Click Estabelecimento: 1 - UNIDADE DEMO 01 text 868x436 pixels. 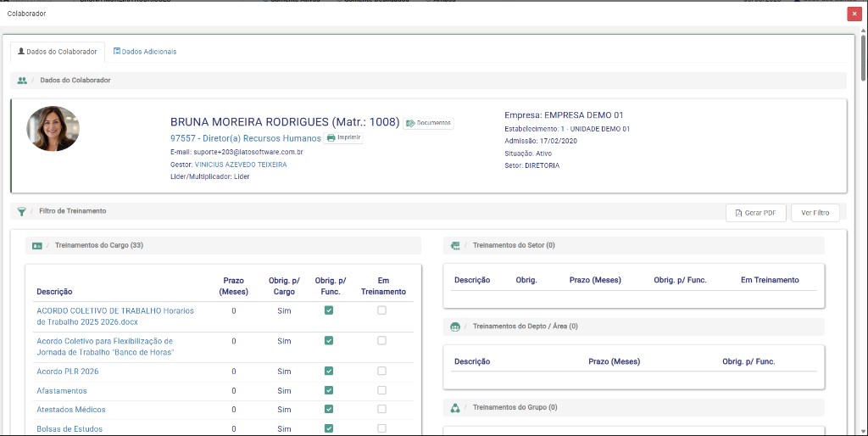tap(567, 129)
